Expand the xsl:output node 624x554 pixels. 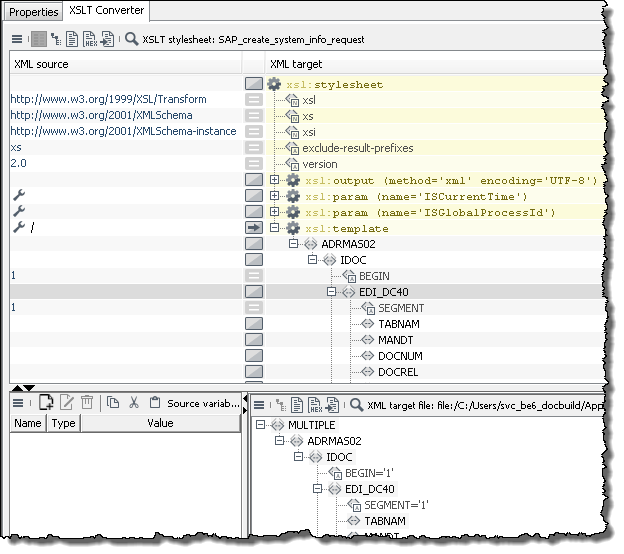coord(275,180)
